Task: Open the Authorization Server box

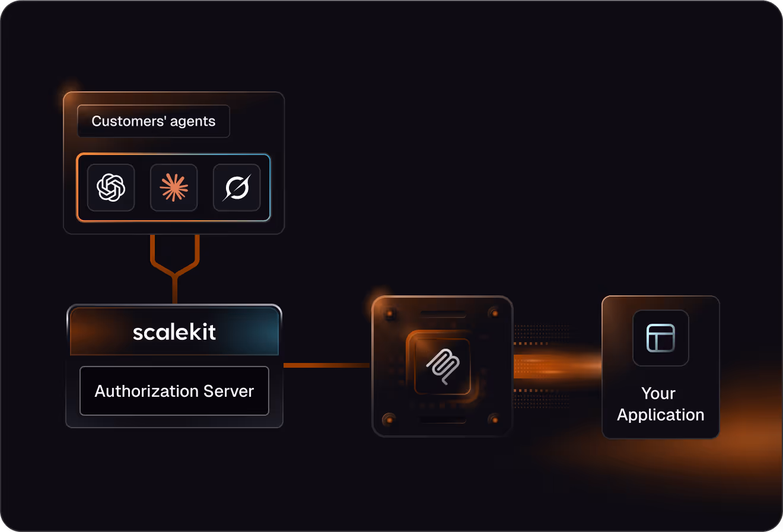Action: pyautogui.click(x=174, y=391)
